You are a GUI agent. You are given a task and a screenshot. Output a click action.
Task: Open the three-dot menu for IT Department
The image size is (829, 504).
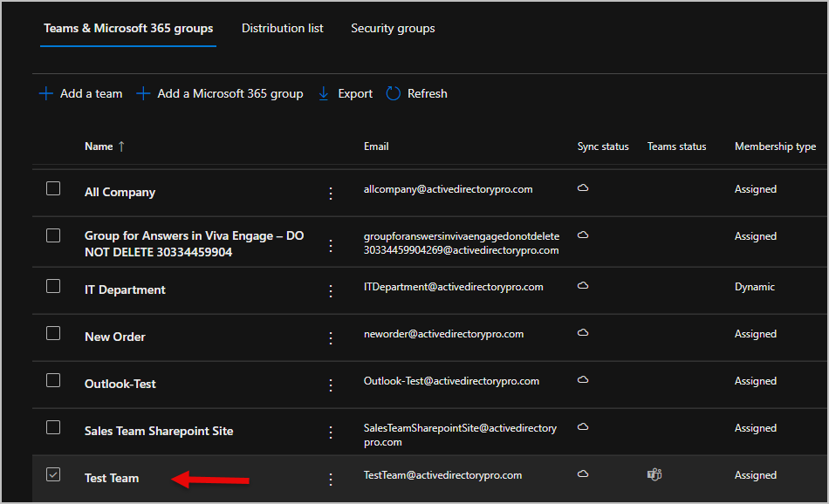tap(331, 290)
